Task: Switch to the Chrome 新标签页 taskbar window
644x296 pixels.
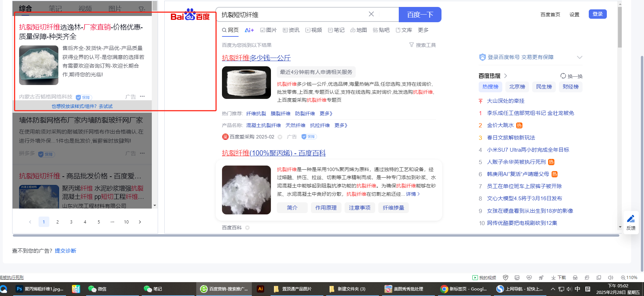Action: tap(464, 289)
